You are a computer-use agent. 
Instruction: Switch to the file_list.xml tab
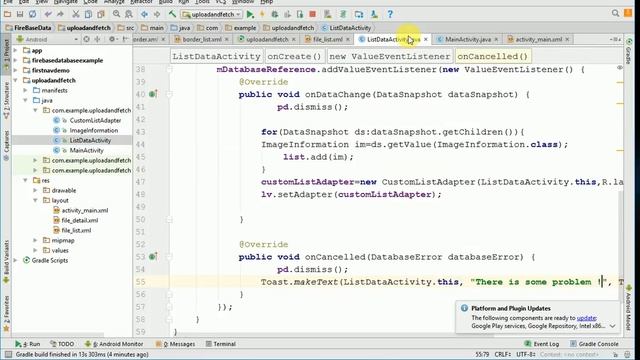click(328, 39)
